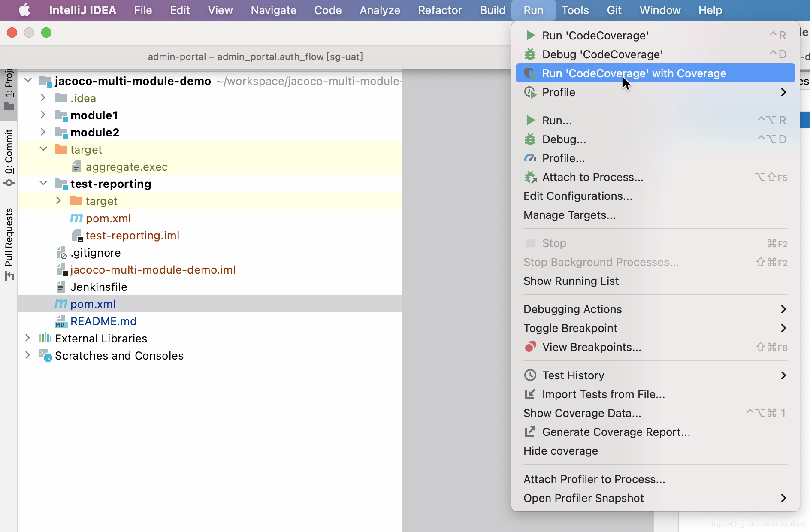Select jacoco-multi-module-demo.iml file
810x532 pixels.
click(153, 270)
